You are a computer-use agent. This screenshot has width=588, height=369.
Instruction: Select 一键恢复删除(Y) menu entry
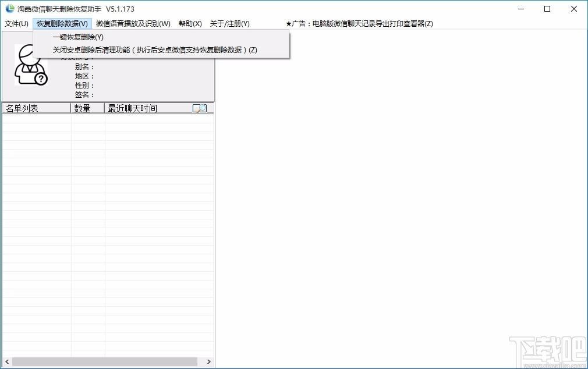[161, 37]
